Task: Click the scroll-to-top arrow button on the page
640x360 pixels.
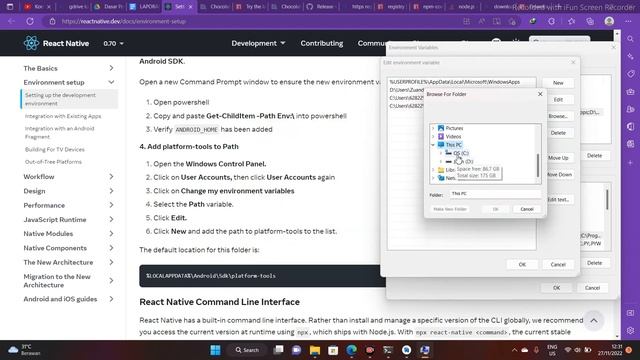Action: (x=594, y=321)
